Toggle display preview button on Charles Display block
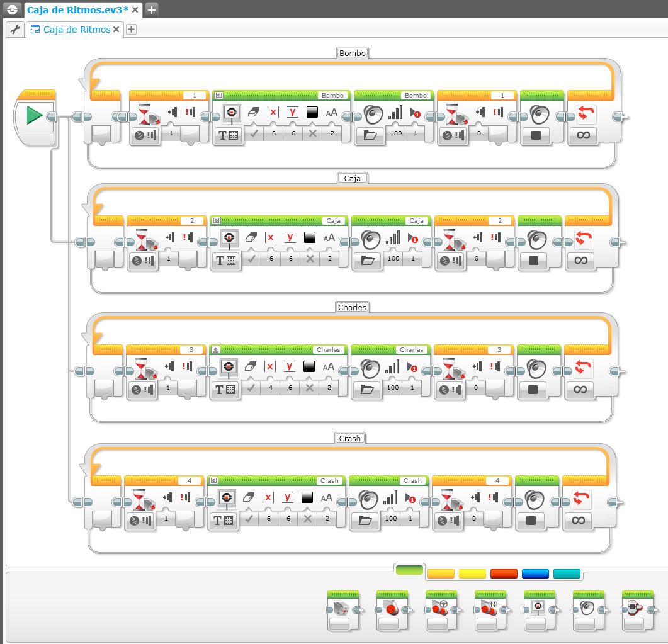This screenshot has height=644, width=668. coord(215,349)
